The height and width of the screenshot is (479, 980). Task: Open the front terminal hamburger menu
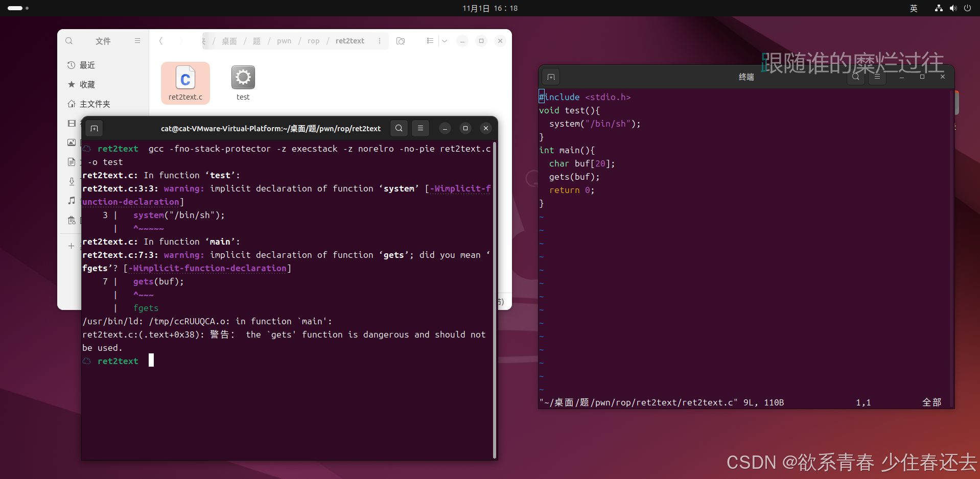(421, 128)
